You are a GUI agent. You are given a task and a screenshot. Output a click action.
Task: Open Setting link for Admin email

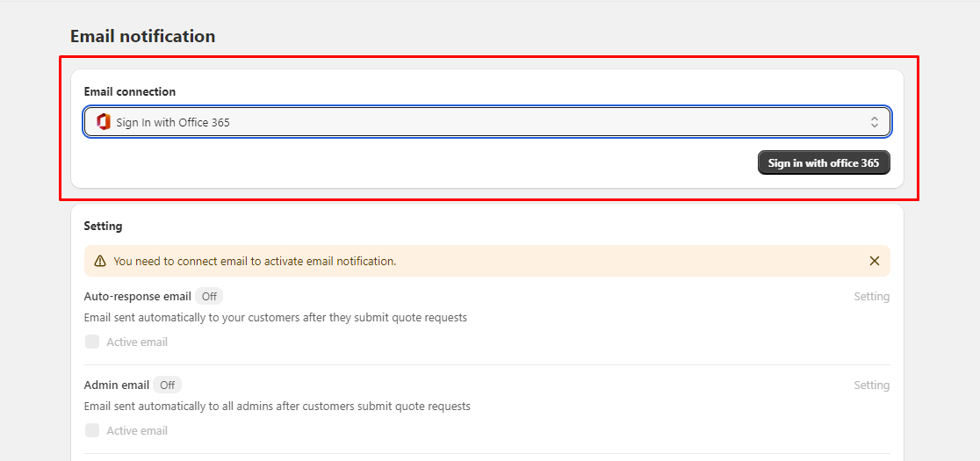871,385
